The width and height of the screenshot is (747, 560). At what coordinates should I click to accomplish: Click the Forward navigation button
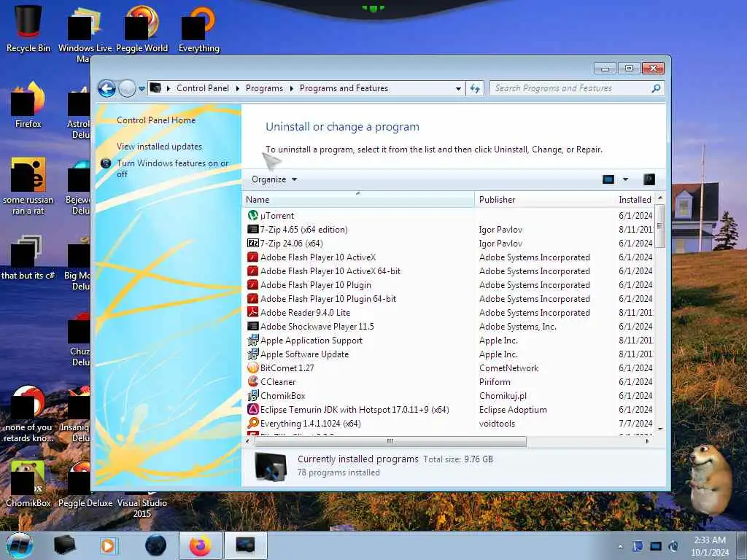[127, 88]
